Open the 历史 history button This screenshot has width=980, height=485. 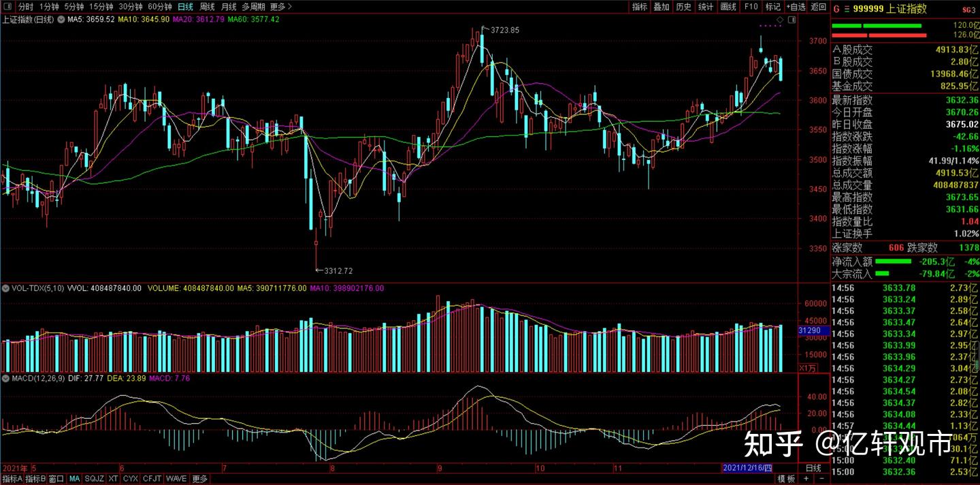683,7
